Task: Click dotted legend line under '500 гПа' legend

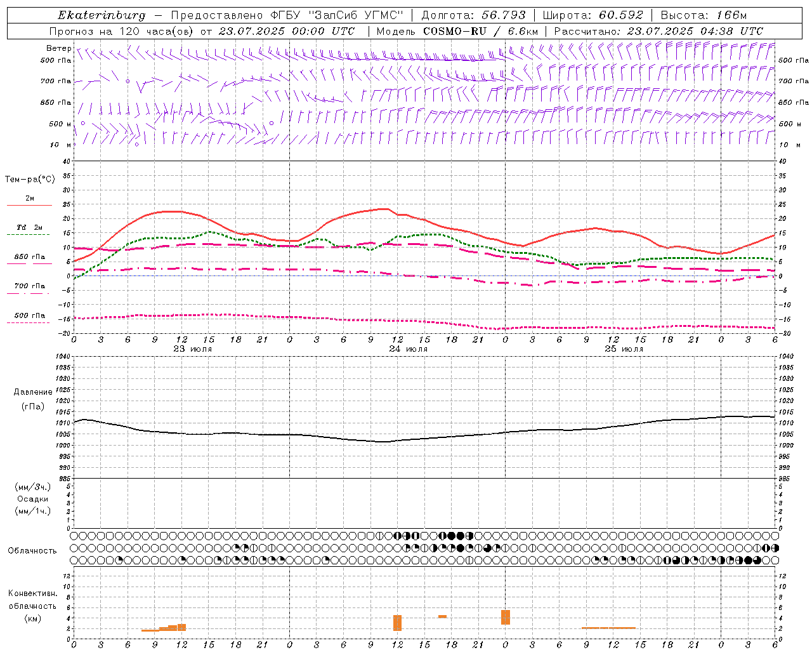Action: point(28,323)
